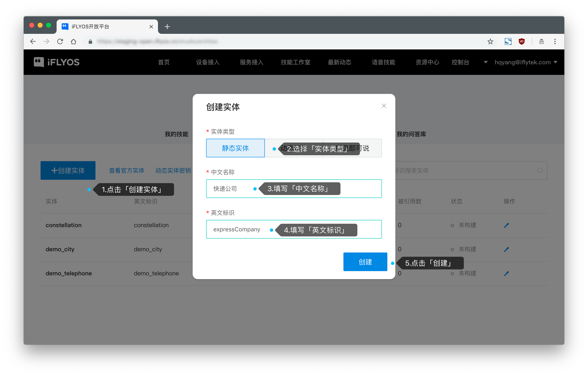Open 设备接入 in the navigation bar
The width and height of the screenshot is (588, 376).
(x=208, y=62)
